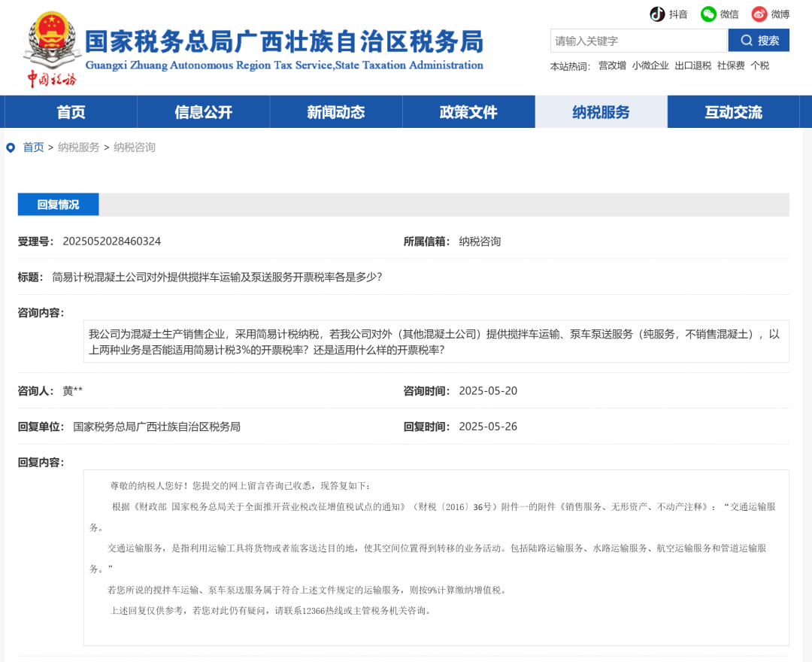Screen dimensions: 812x662
Task: Open 纳税服务 navigation menu
Action: click(x=601, y=112)
